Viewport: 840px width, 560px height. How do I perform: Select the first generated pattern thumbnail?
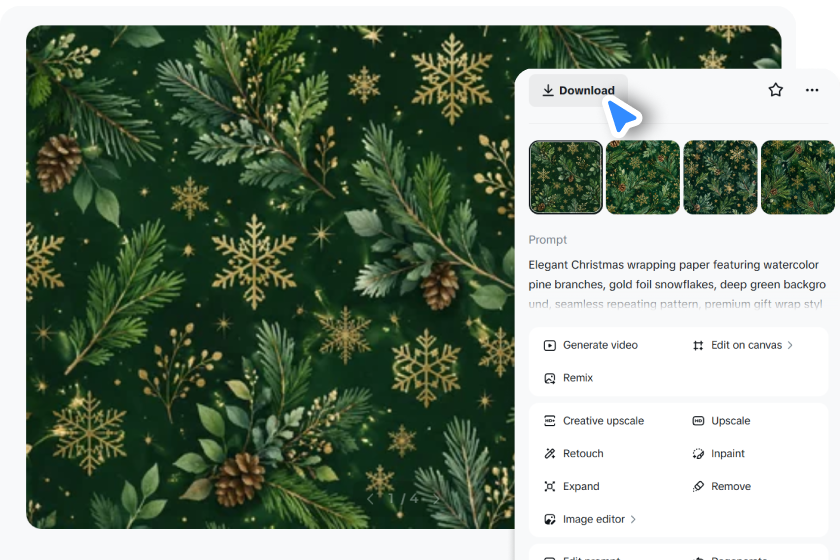565,177
